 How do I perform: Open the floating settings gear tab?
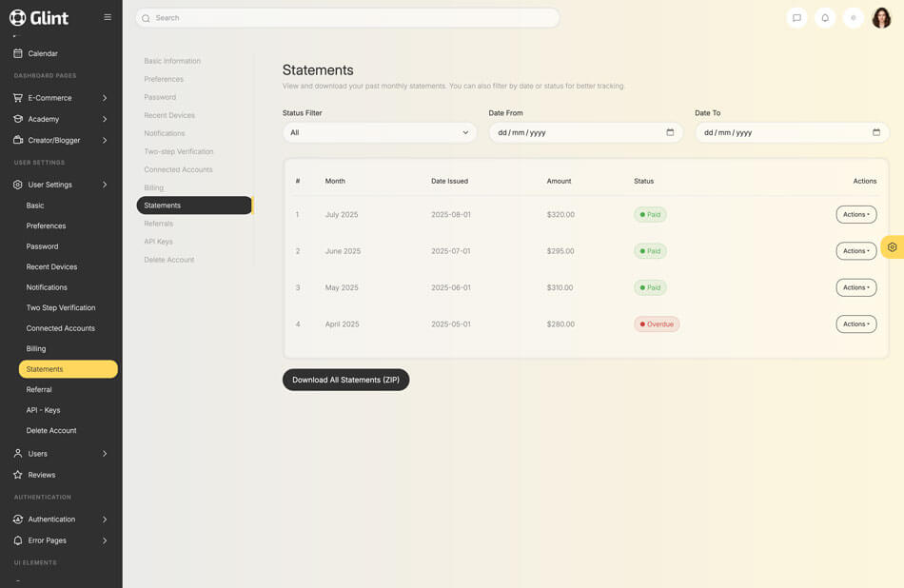(892, 247)
